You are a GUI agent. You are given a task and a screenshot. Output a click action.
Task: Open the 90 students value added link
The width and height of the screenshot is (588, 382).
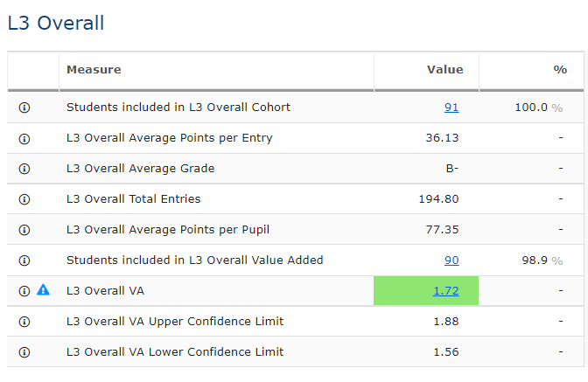tap(451, 260)
